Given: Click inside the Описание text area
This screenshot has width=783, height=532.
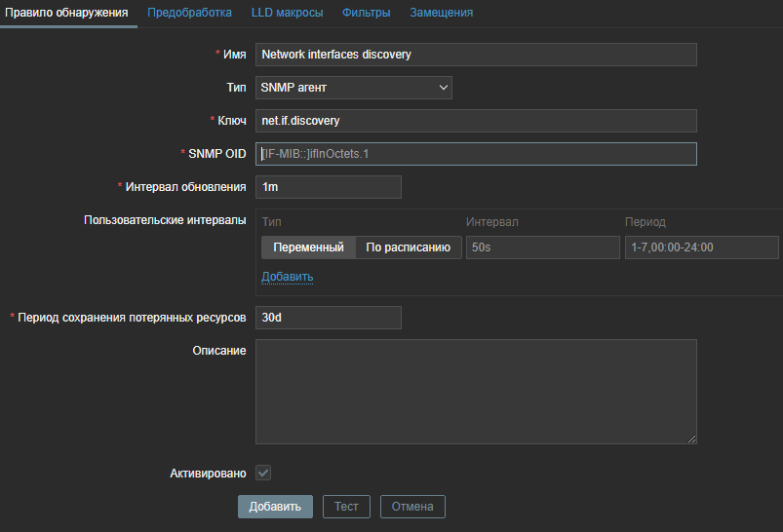Looking at the screenshot, I should pyautogui.click(x=476, y=392).
